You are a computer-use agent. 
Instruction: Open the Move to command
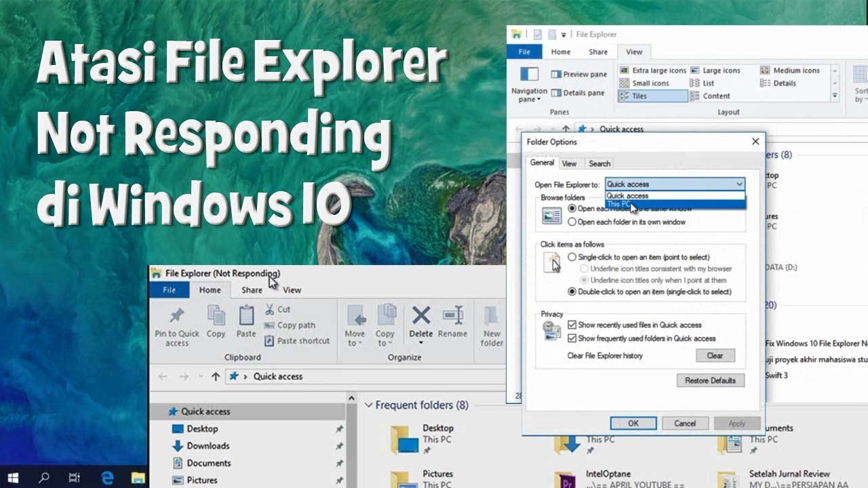(355, 326)
